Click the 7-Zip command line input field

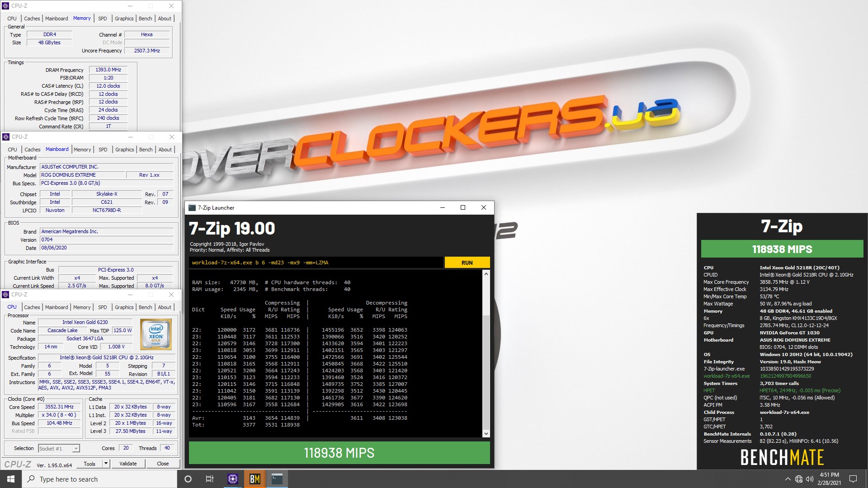tap(316, 263)
